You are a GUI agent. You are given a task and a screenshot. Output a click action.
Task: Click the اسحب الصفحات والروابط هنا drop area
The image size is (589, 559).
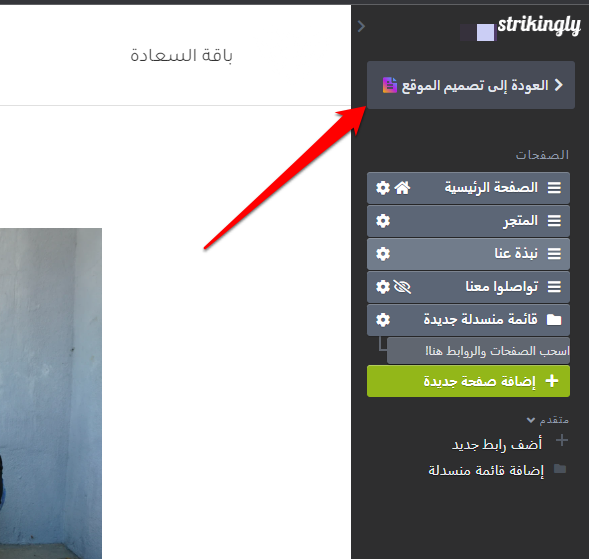[x=478, y=351]
